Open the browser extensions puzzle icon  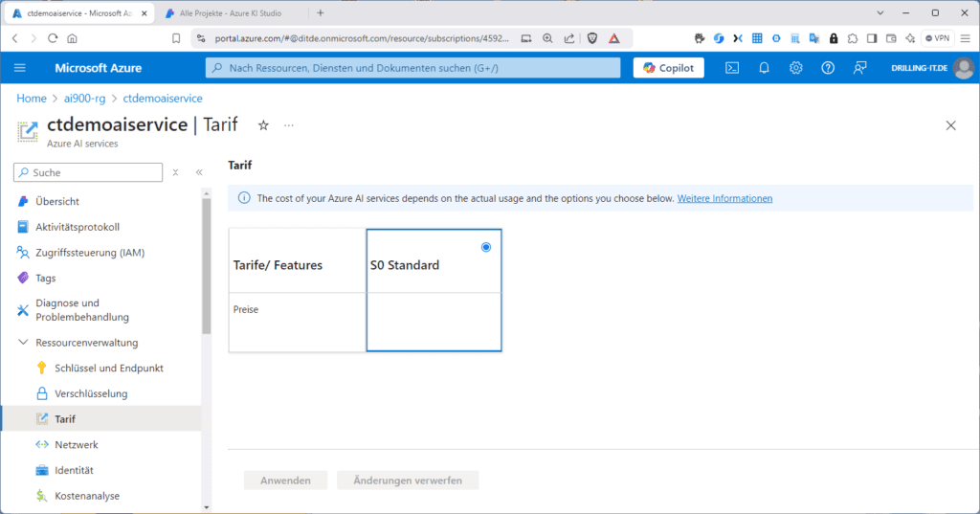(x=853, y=38)
